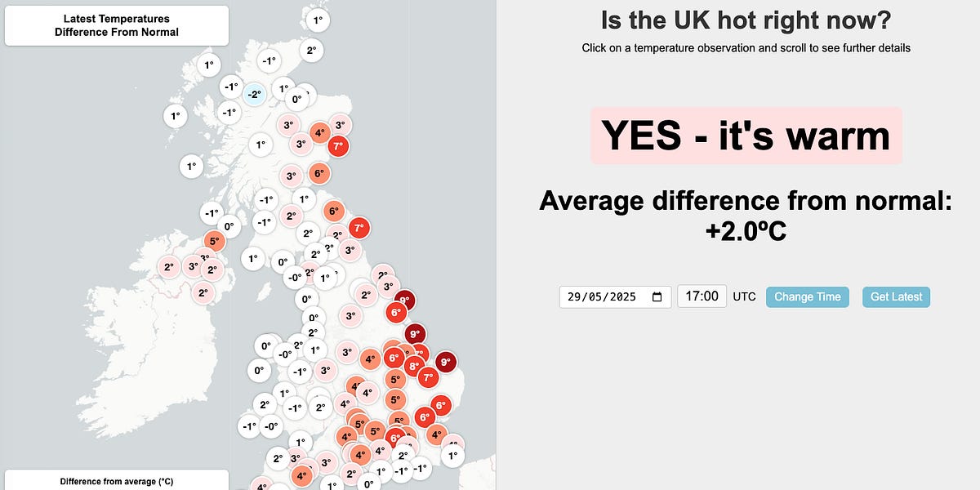Click the orange 6° marker in the Midlands
The image size is (980, 490).
[393, 357]
